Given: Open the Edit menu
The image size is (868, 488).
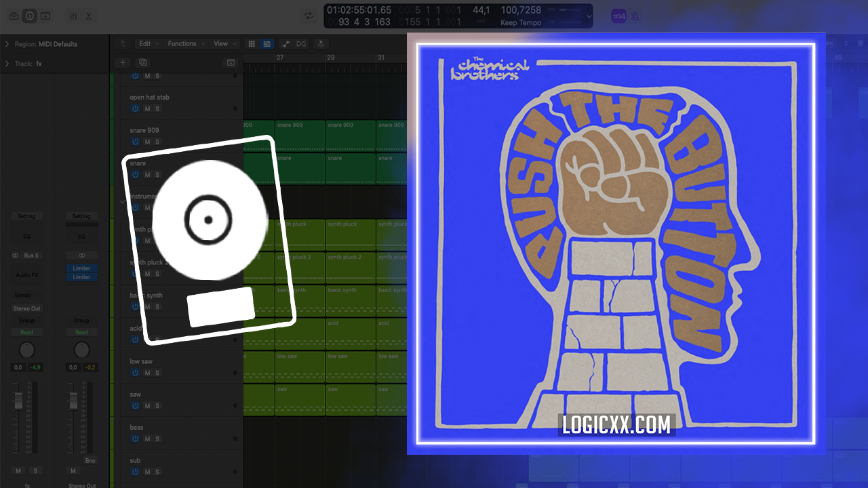Looking at the screenshot, I should click(148, 43).
